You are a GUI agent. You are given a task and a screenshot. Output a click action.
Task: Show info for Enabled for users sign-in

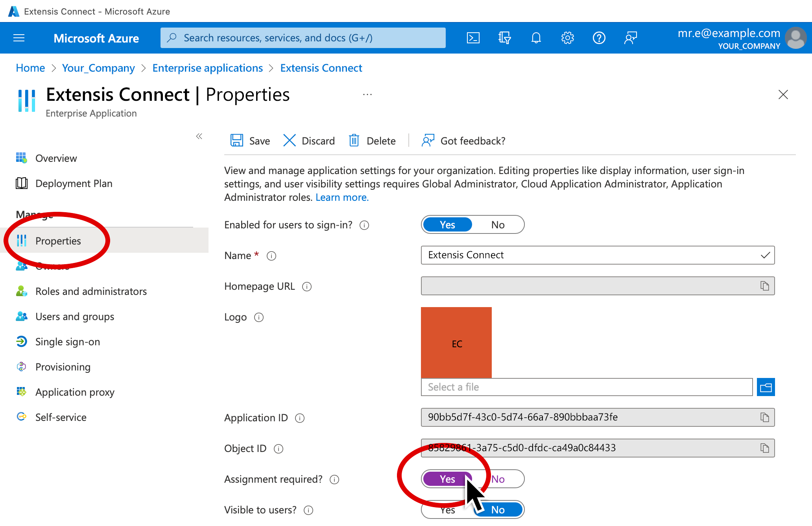click(364, 225)
